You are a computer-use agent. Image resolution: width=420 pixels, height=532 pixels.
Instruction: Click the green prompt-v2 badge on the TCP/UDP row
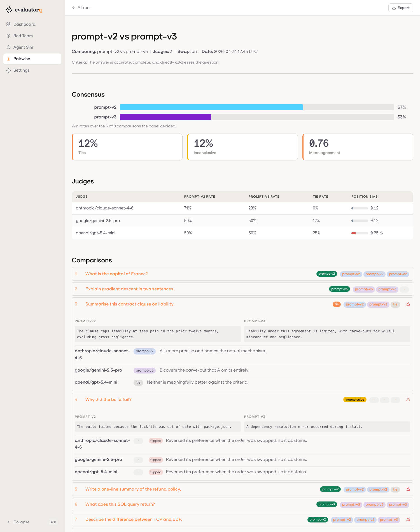(x=318, y=519)
